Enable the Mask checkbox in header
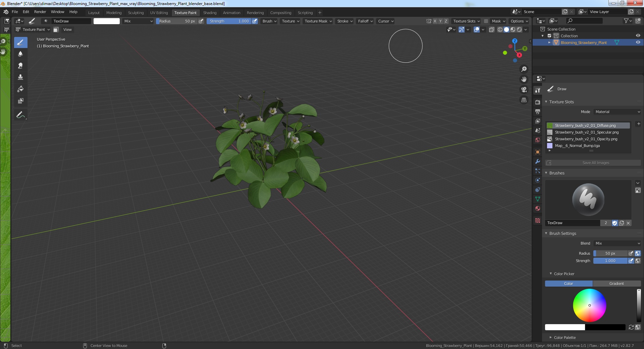This screenshot has width=644, height=349. (486, 21)
